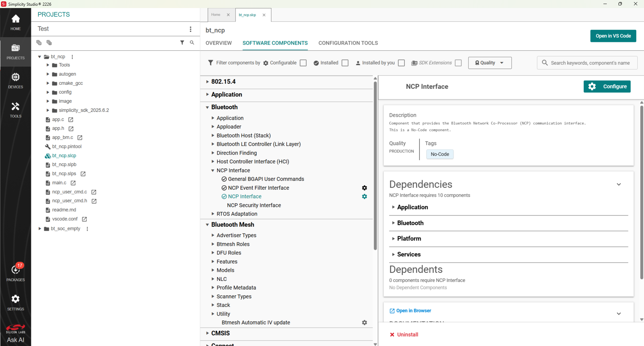Open the Devices sidebar section

(x=15, y=81)
